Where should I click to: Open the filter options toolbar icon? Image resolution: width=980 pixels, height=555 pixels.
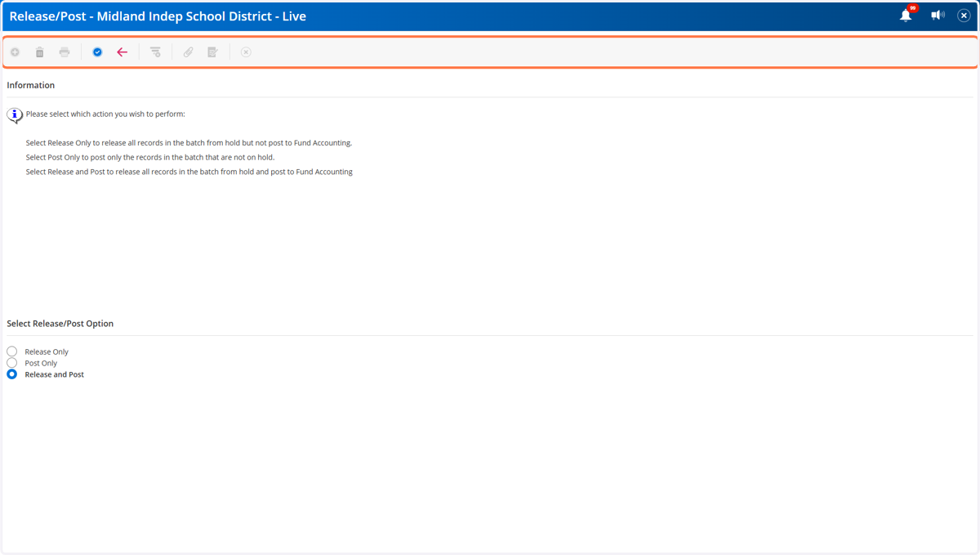(x=155, y=52)
